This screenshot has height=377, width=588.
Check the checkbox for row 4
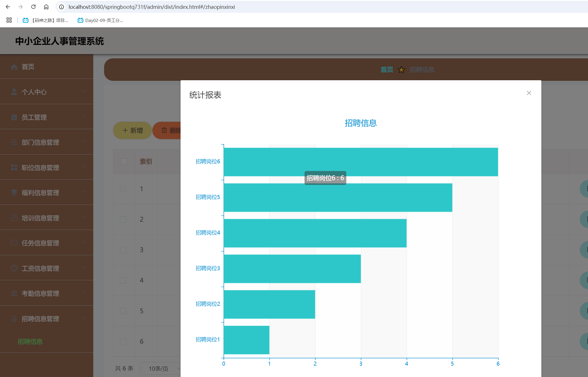tap(123, 281)
